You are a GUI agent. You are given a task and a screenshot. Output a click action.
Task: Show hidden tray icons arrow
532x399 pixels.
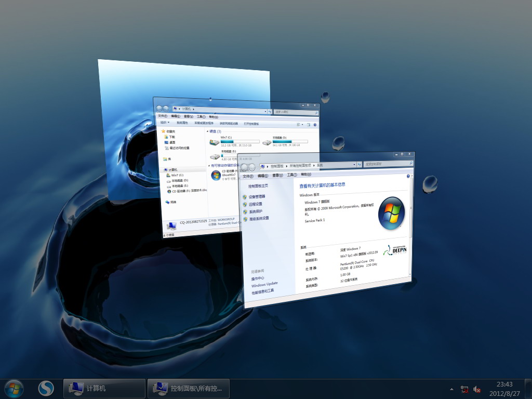tap(451, 389)
